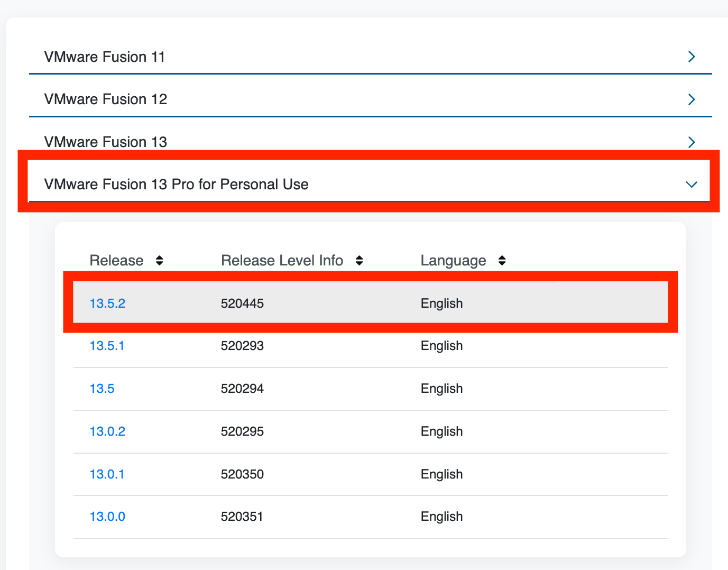Sort by Language column arrows icon

point(502,261)
